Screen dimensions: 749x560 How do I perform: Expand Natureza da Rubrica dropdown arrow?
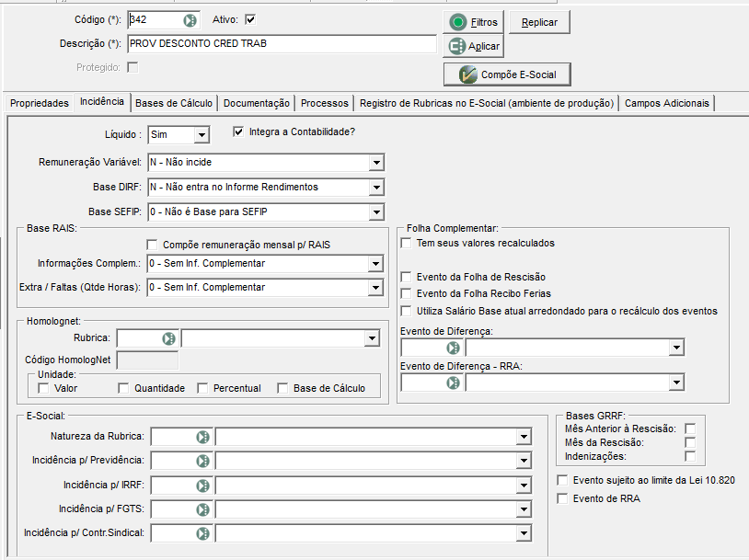[x=524, y=437]
